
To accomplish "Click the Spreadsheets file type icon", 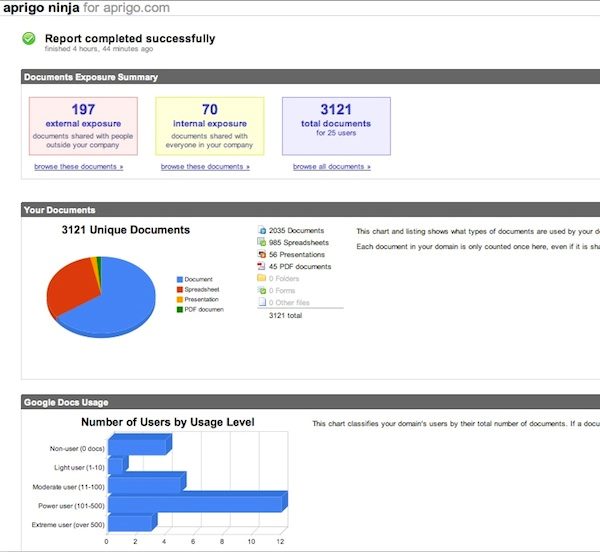I will (262, 242).
